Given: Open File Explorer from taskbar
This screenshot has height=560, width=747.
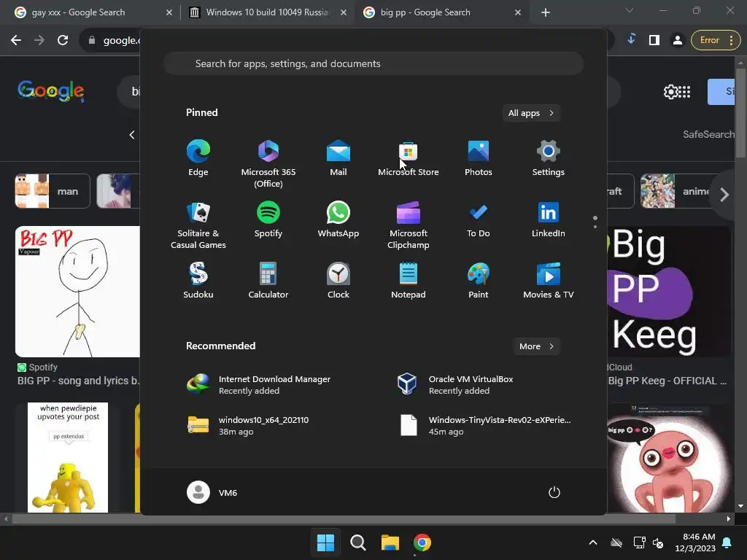Looking at the screenshot, I should pos(390,542).
